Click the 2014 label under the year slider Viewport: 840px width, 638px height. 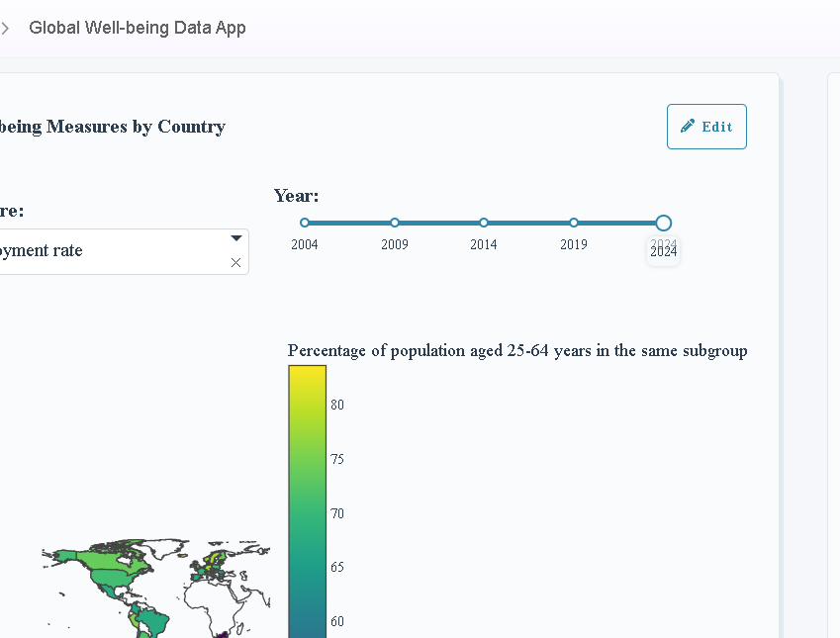(484, 244)
